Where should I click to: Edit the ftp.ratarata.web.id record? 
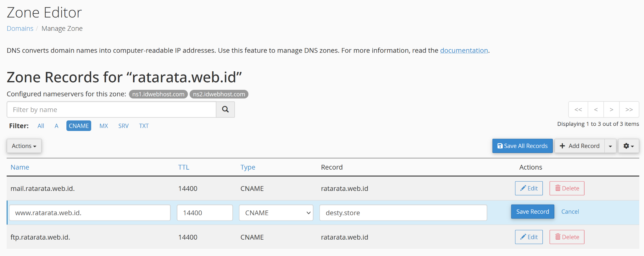click(x=529, y=237)
